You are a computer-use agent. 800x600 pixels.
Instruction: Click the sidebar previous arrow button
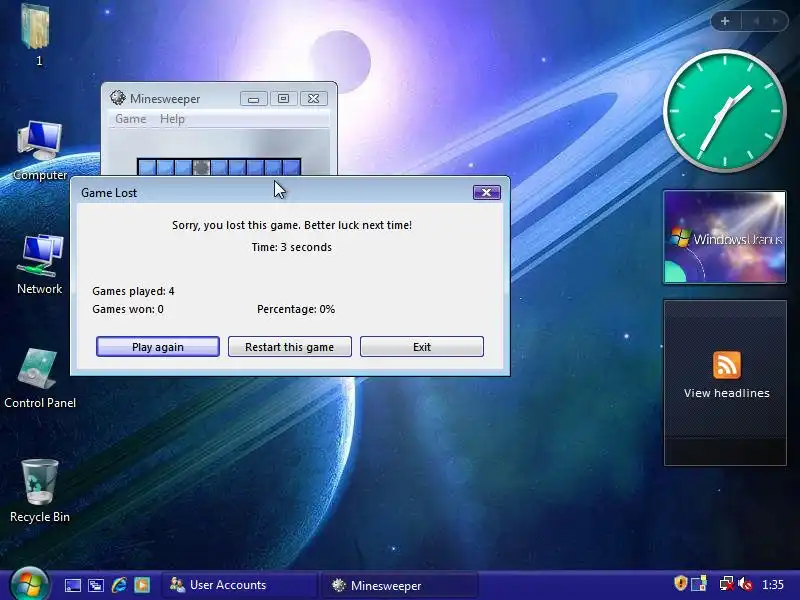[756, 21]
